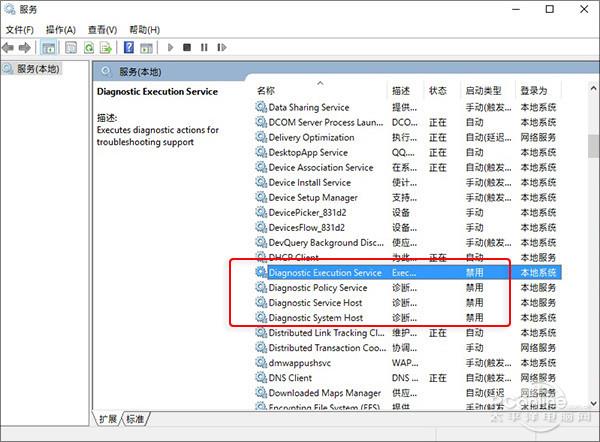The width and height of the screenshot is (600, 442).
Task: Click the Refresh toolbar icon
Action: click(x=89, y=47)
